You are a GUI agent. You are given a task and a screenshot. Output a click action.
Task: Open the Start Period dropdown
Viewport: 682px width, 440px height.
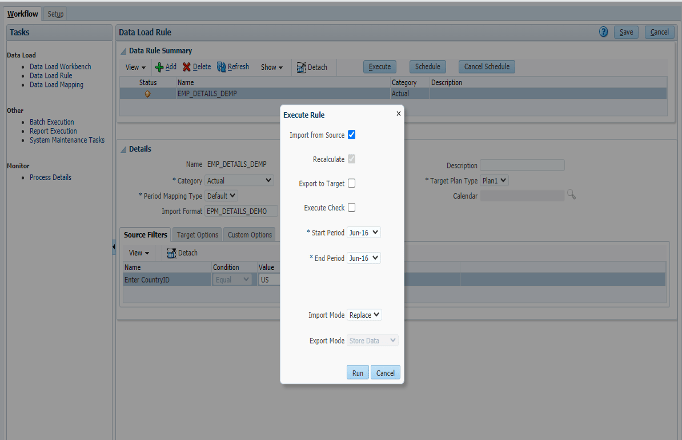pos(364,233)
